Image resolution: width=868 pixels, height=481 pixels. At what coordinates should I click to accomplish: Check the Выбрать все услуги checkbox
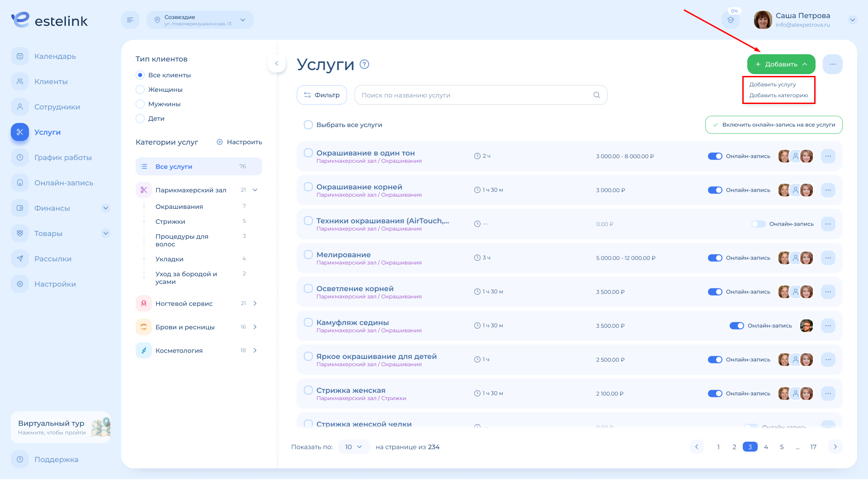(x=308, y=125)
